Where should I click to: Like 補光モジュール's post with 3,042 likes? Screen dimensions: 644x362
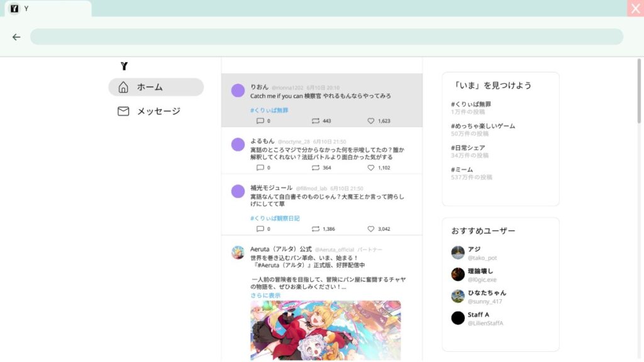(371, 229)
